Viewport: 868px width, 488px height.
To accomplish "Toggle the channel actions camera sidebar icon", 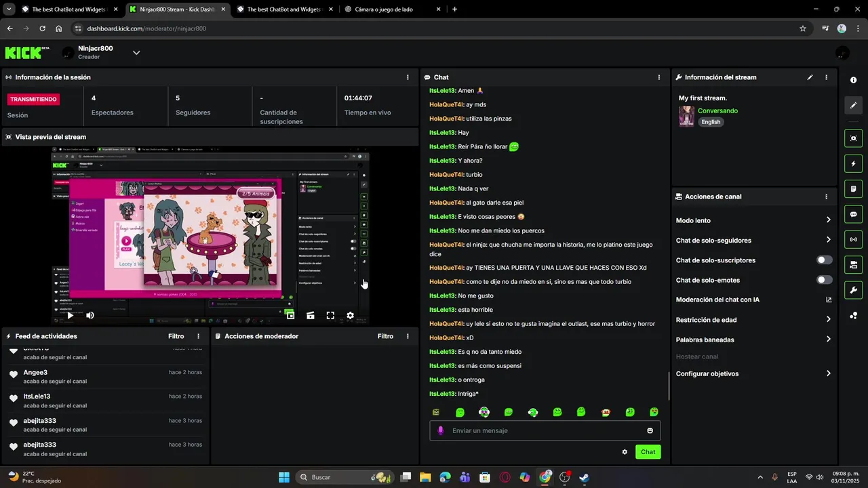I will [x=853, y=264].
